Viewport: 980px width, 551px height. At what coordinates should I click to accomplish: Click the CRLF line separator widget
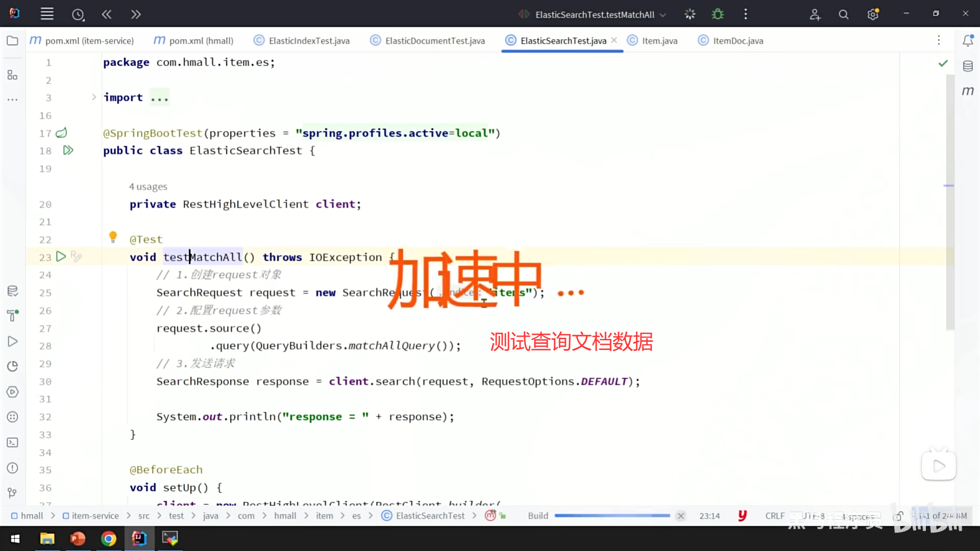pos(774,516)
